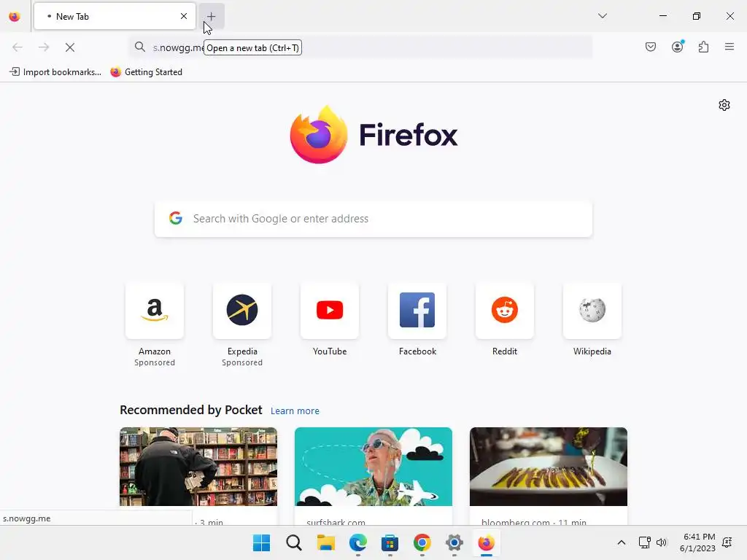Stop loading the page
The image size is (747, 560).
[70, 47]
